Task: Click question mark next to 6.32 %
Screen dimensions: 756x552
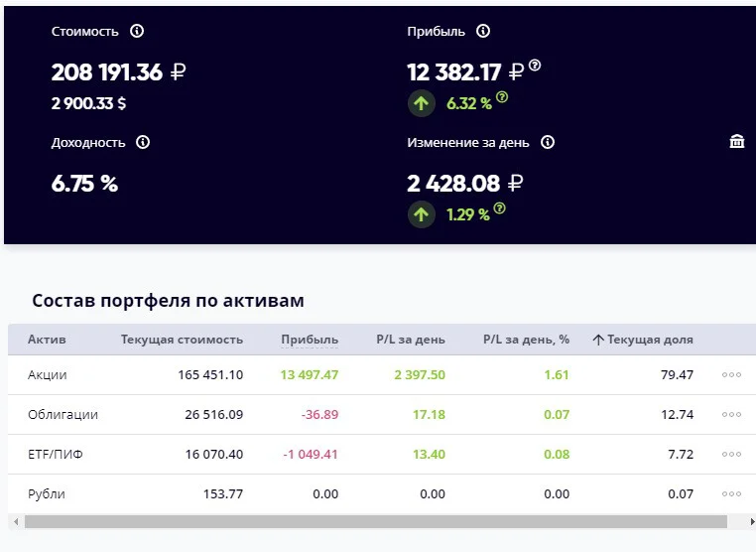Action: point(502,97)
